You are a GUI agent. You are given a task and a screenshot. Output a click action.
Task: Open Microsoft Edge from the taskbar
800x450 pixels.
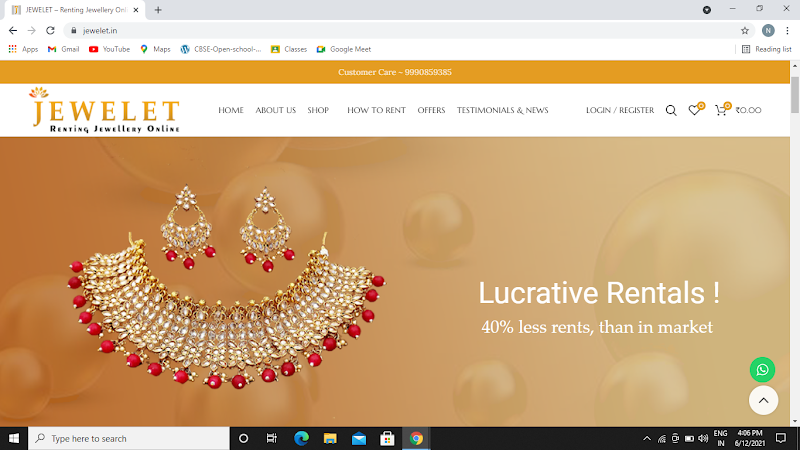click(x=301, y=438)
